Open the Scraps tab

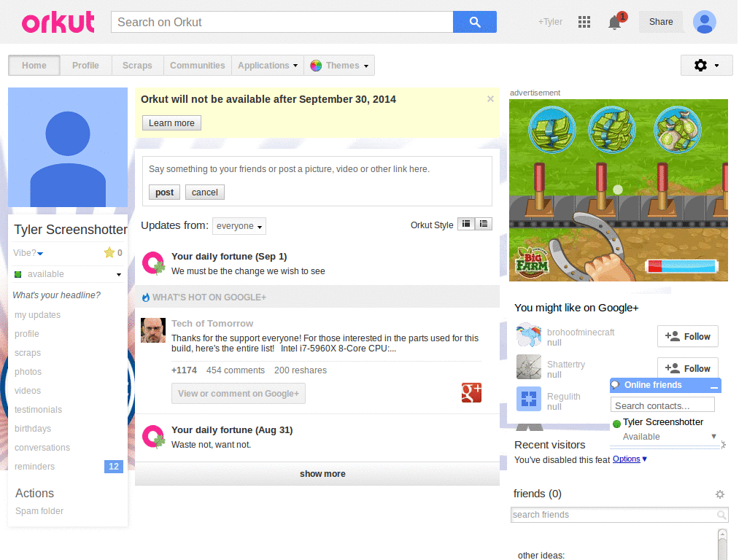point(137,65)
